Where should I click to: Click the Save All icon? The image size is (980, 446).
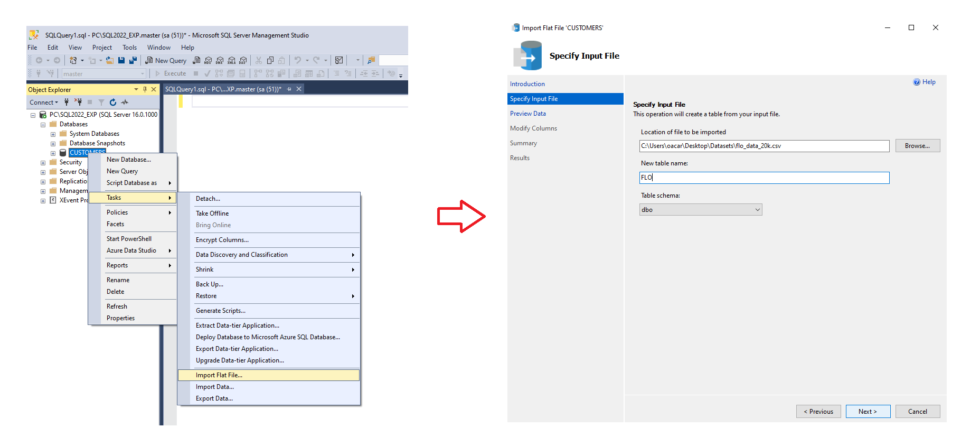[x=133, y=60]
